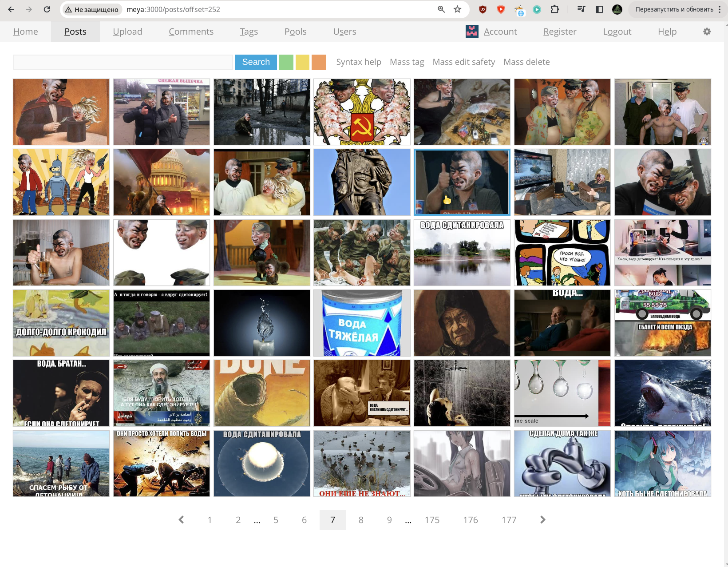Select current page 7
The height and width of the screenshot is (567, 728).
(333, 520)
